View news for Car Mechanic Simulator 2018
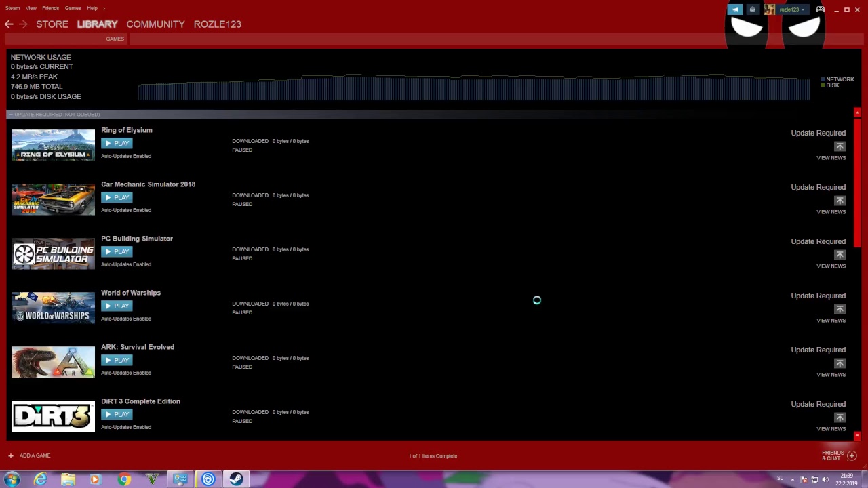 coord(831,212)
